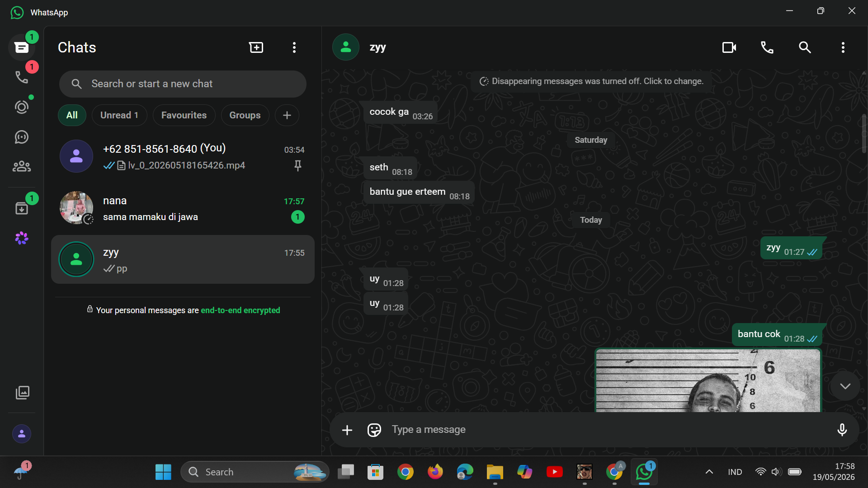The width and height of the screenshot is (868, 488).
Task: Open the mugshot image in the chat
Action: (x=708, y=380)
